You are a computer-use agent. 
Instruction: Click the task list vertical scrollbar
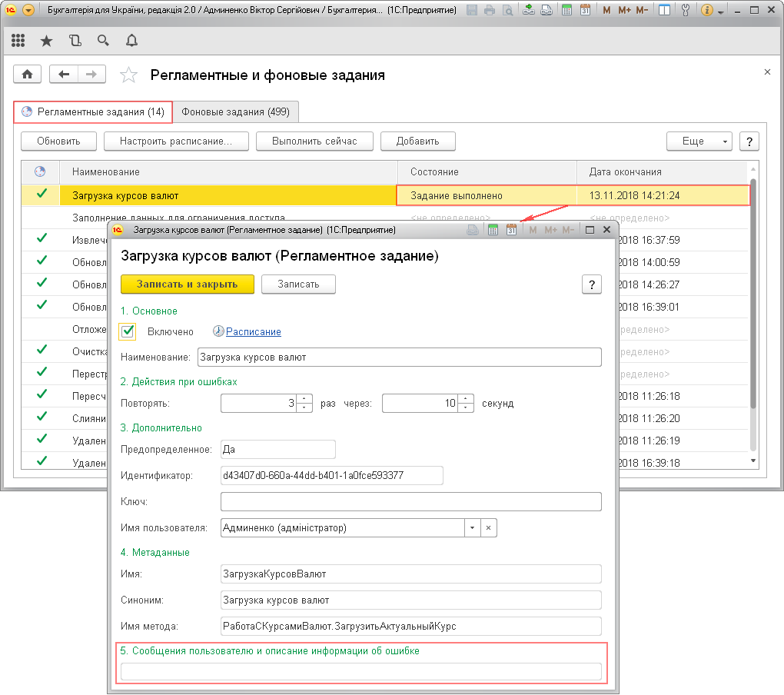pyautogui.click(x=754, y=308)
